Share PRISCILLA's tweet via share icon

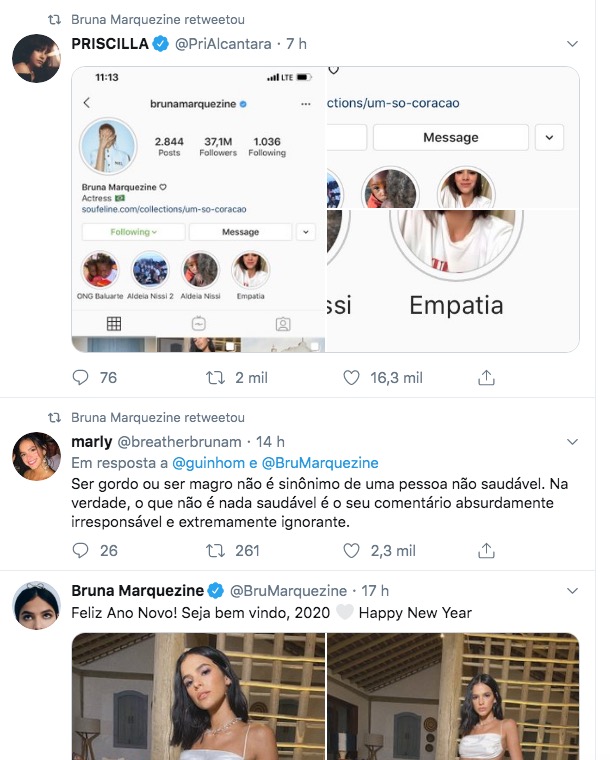click(487, 377)
